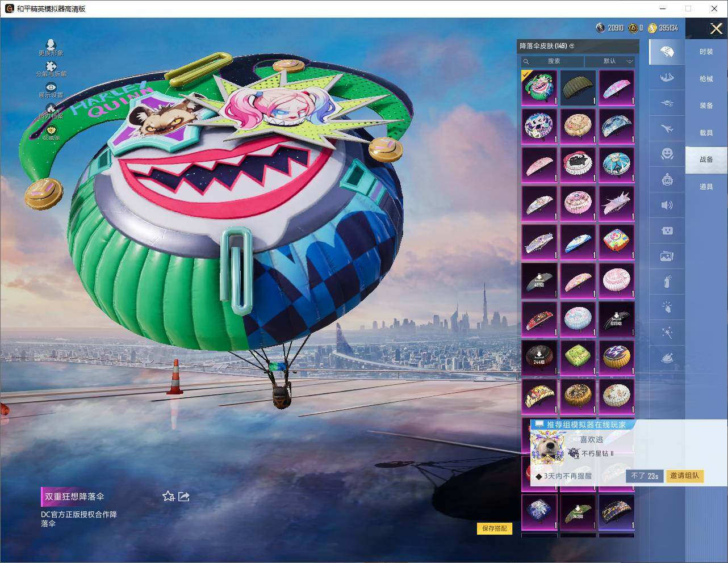Click the 搜索 search field

[553, 61]
